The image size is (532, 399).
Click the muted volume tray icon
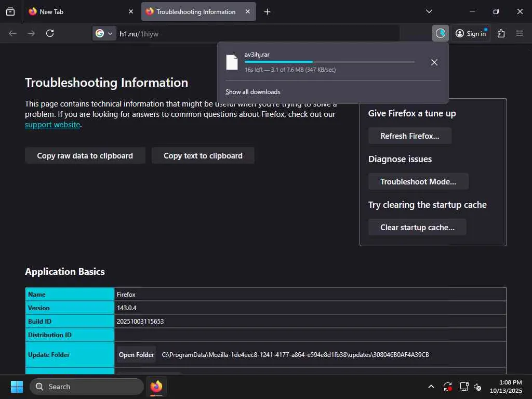[x=478, y=387]
